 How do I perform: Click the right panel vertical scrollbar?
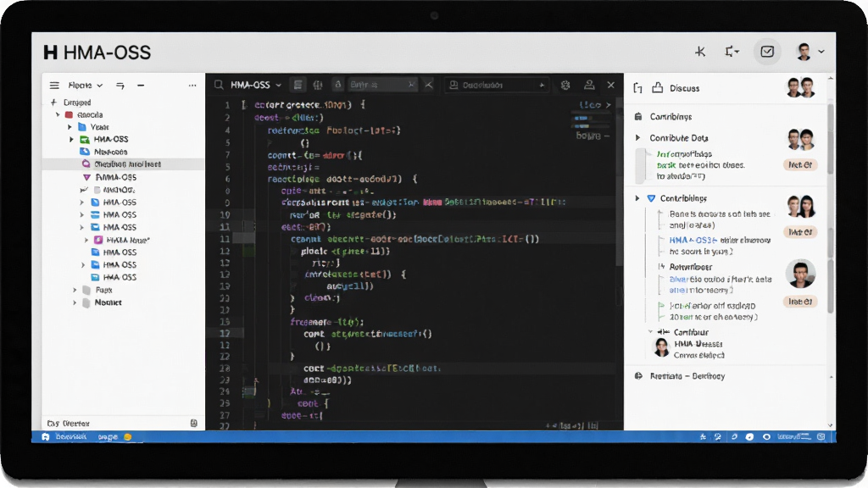pos(831,209)
